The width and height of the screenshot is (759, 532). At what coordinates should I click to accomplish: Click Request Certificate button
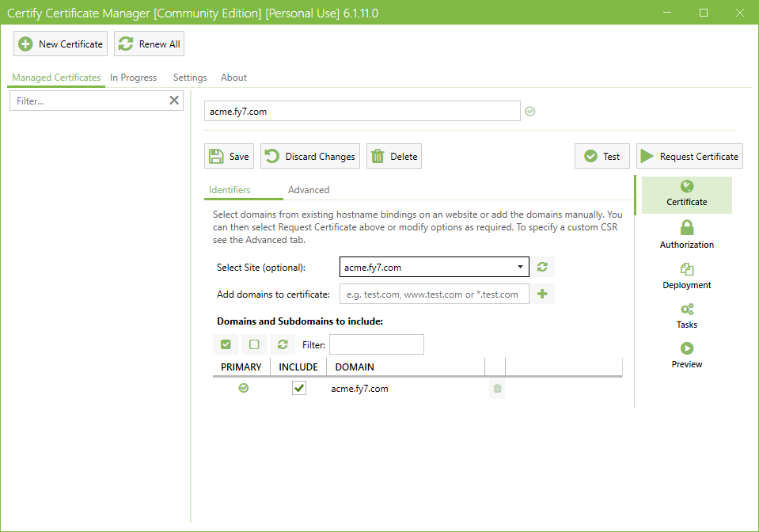(x=690, y=157)
